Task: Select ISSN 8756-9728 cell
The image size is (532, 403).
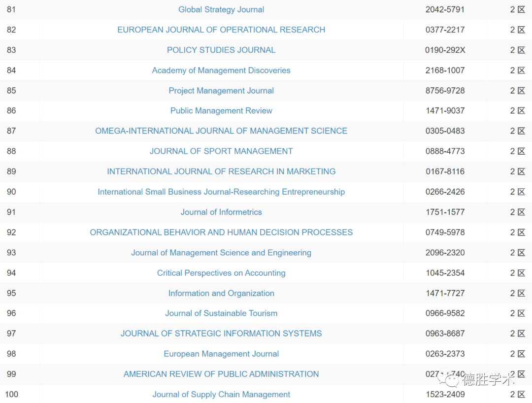Action: [445, 91]
